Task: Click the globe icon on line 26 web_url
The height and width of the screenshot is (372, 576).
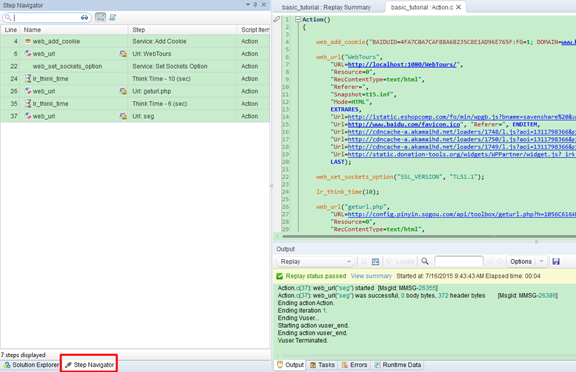Action: coord(28,91)
